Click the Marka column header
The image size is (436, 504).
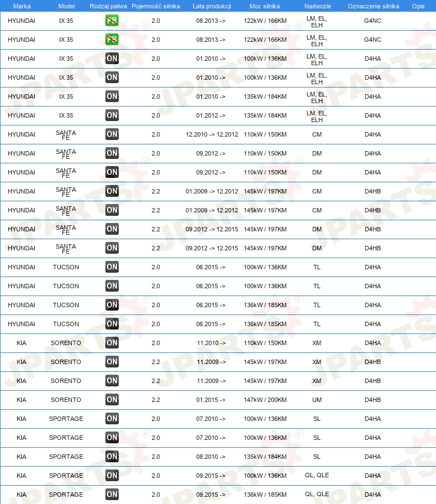(x=22, y=6)
